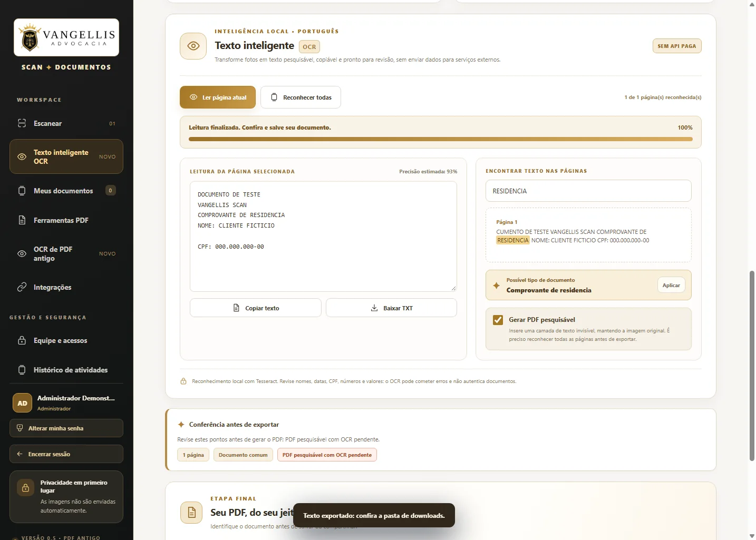
Task: Click the Integrações link icon
Action: point(22,287)
